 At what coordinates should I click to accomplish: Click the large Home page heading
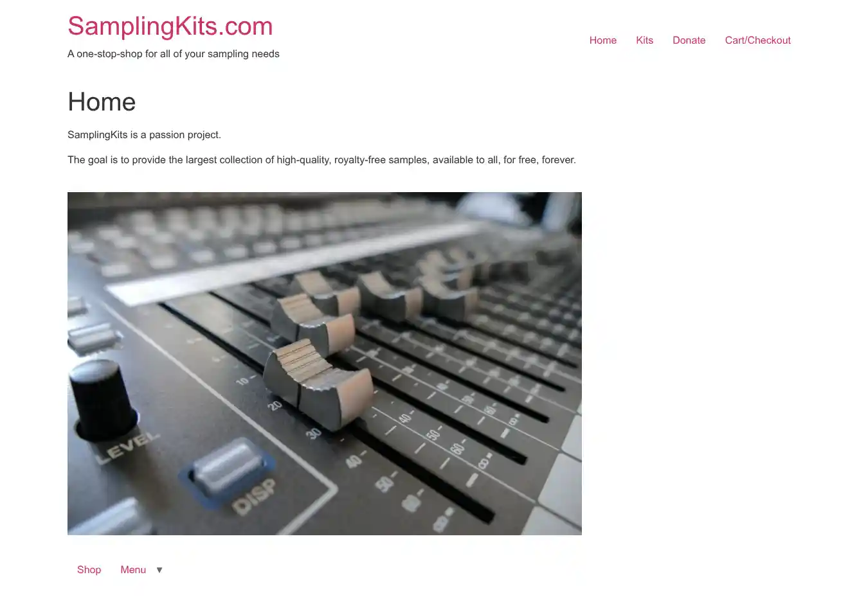102,102
